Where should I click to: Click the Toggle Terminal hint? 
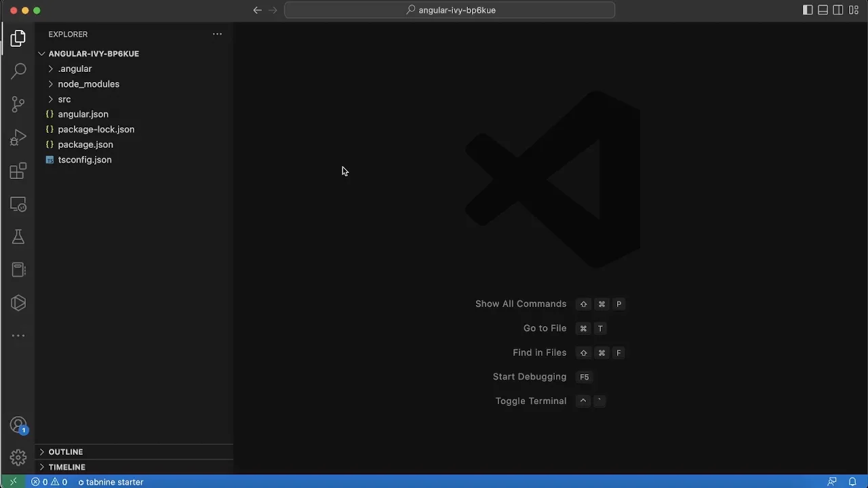pyautogui.click(x=531, y=401)
